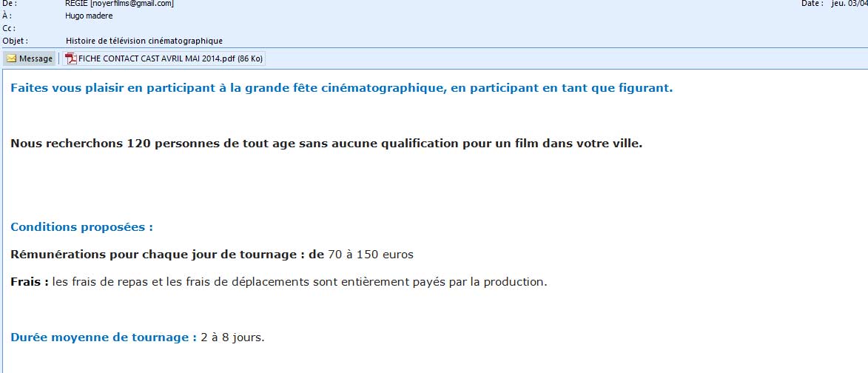868x373 pixels.
Task: Click the sentence Nous recherchons 120 personnes
Action: coord(326,143)
